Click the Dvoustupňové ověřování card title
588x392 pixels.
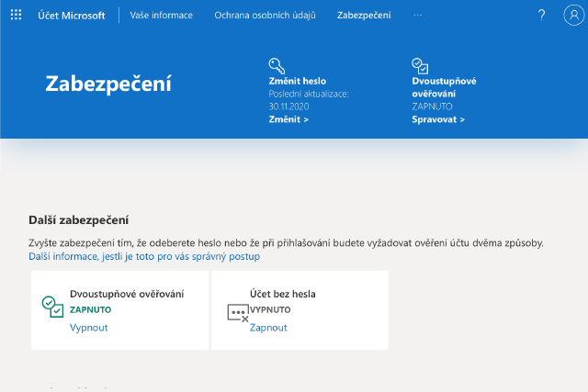[127, 294]
